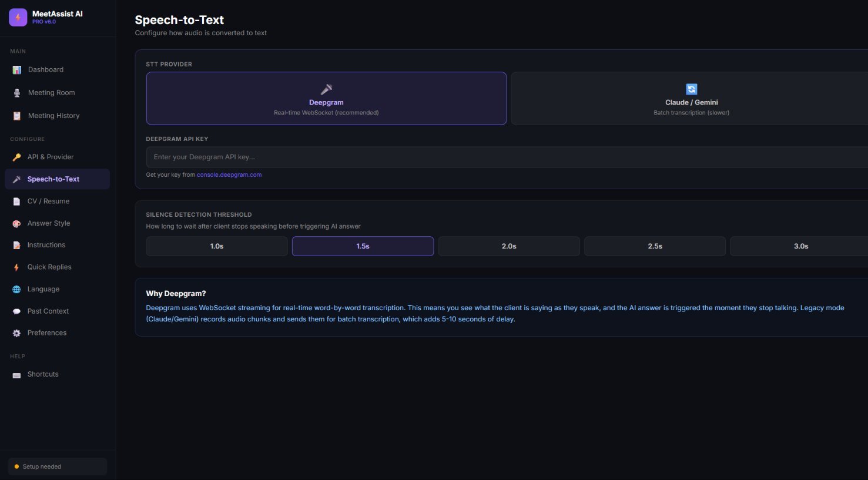This screenshot has height=480, width=868.
Task: Set silence threshold to 1.0s
Action: coord(217,246)
